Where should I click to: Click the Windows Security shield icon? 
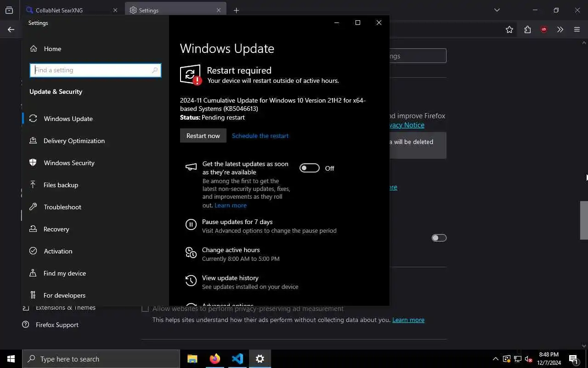33,163
